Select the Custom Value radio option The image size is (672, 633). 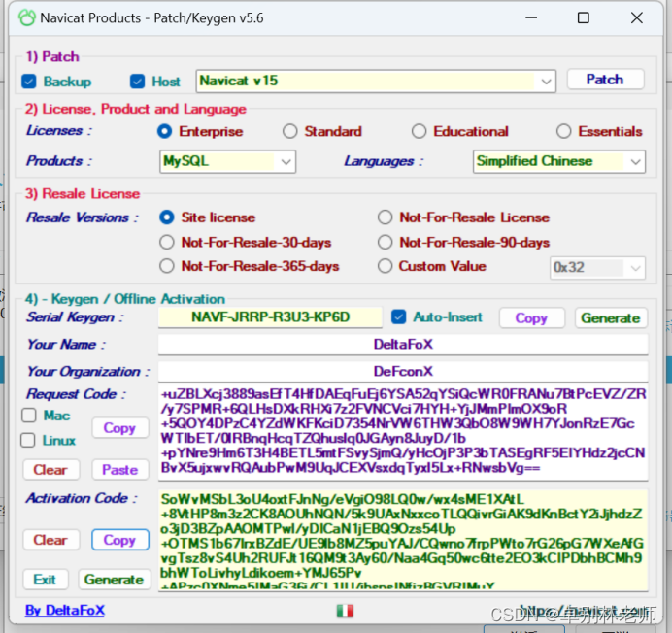385,266
